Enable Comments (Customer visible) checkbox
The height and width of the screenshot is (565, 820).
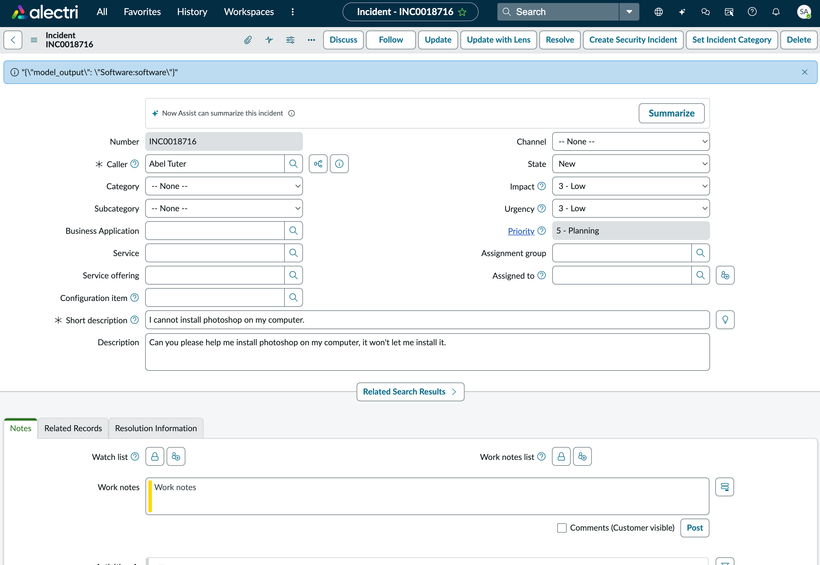coord(562,528)
